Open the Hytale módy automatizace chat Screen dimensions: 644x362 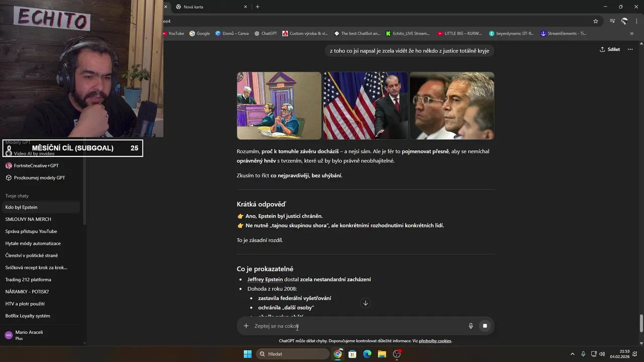pyautogui.click(x=41, y=243)
